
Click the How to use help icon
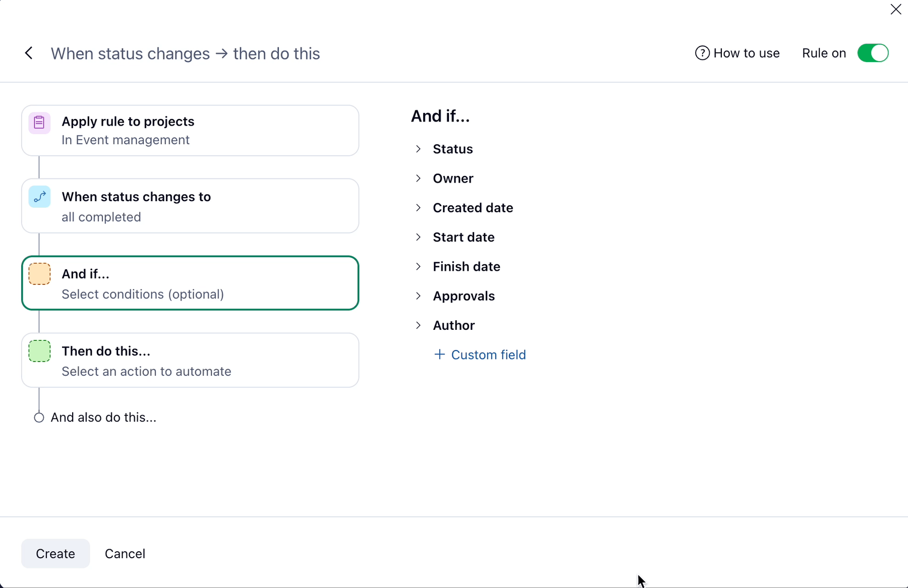coord(702,53)
